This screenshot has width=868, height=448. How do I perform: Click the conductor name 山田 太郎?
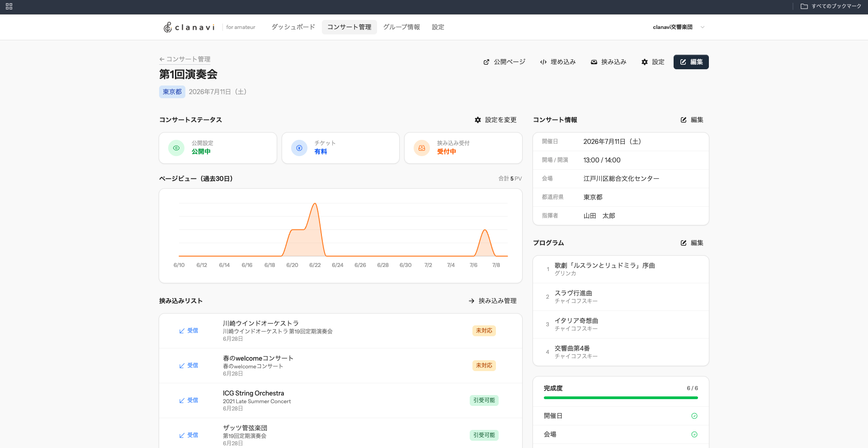click(599, 216)
